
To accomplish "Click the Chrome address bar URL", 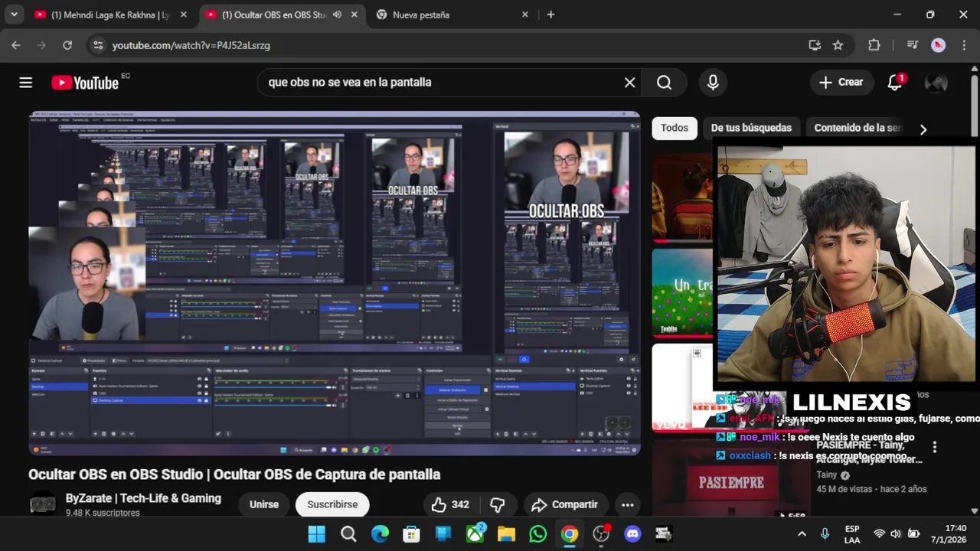I will point(191,45).
